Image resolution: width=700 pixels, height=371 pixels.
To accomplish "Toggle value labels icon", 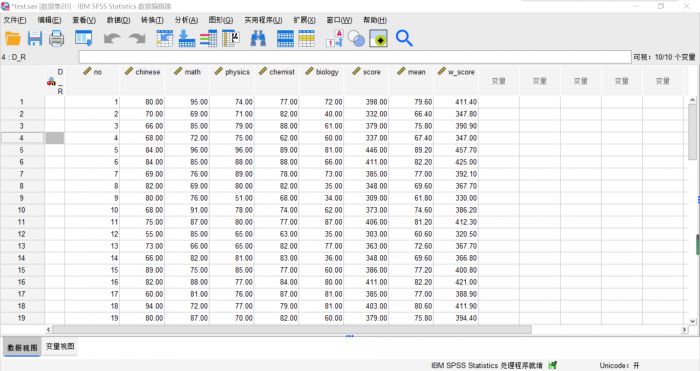I will [x=334, y=38].
